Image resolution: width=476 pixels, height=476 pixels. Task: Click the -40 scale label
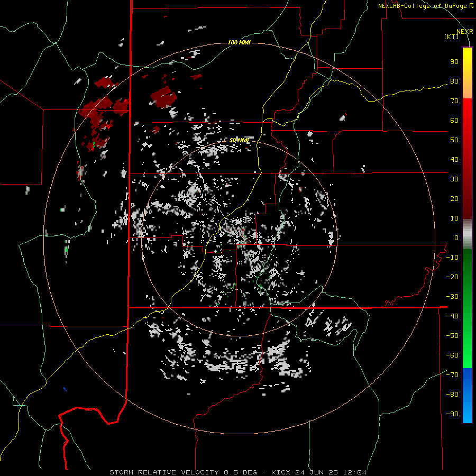point(452,316)
